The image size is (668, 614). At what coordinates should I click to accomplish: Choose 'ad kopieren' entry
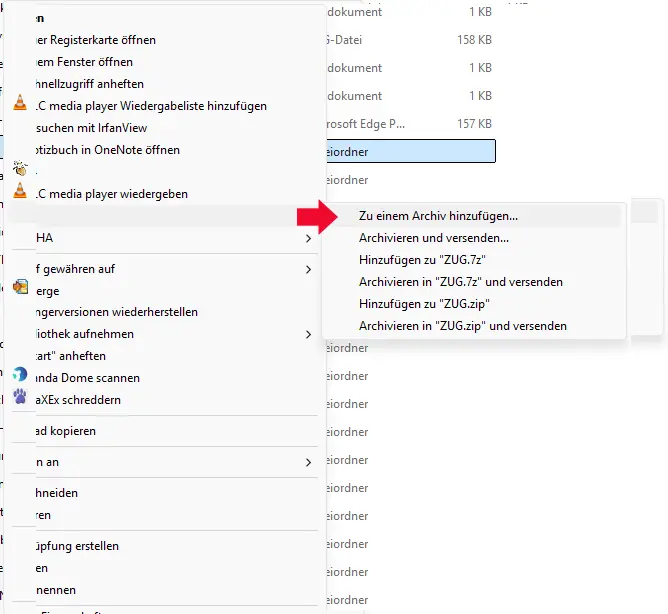coord(66,431)
